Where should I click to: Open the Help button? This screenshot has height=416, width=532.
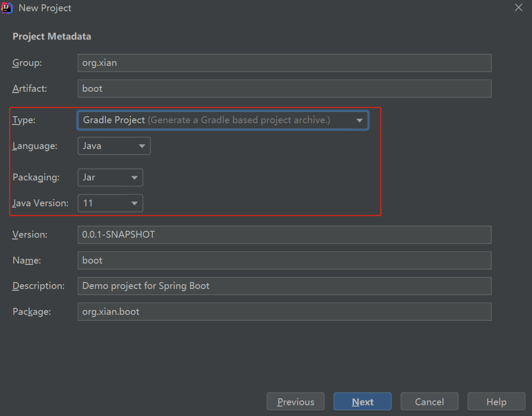[x=497, y=402]
